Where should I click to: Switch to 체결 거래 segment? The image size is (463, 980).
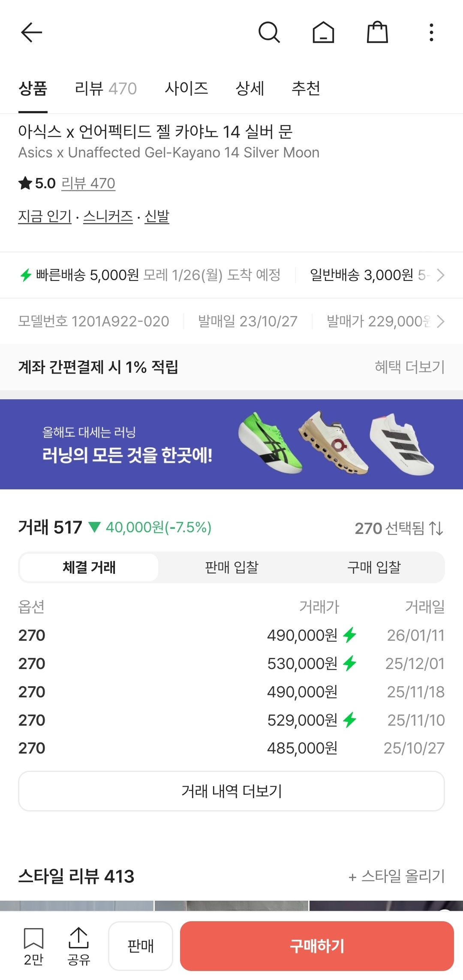pos(89,567)
